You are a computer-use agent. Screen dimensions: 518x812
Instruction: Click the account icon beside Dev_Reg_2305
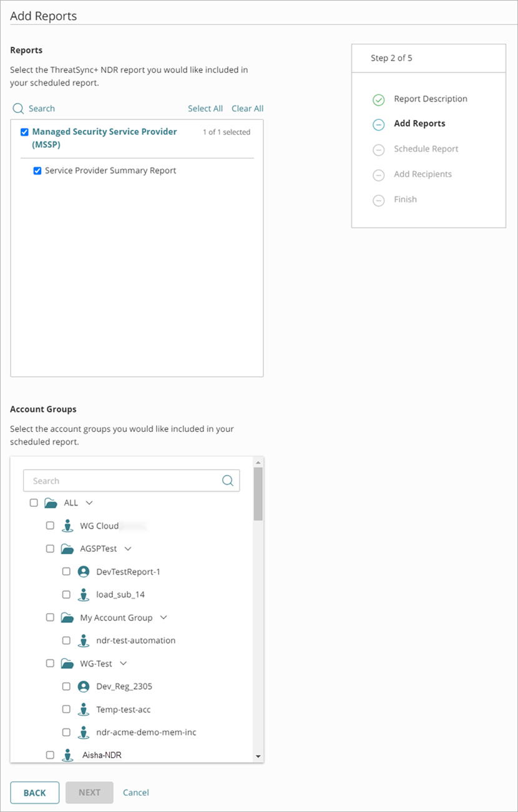coord(84,686)
